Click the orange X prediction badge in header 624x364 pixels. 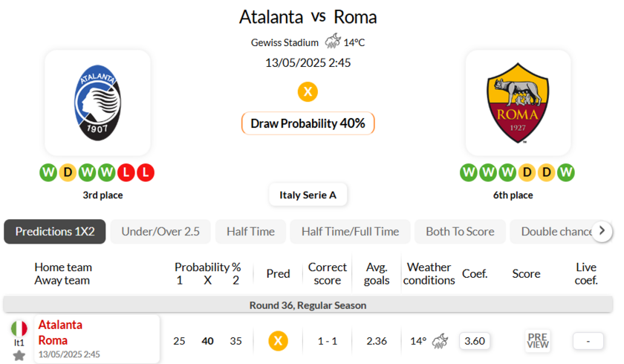[308, 92]
